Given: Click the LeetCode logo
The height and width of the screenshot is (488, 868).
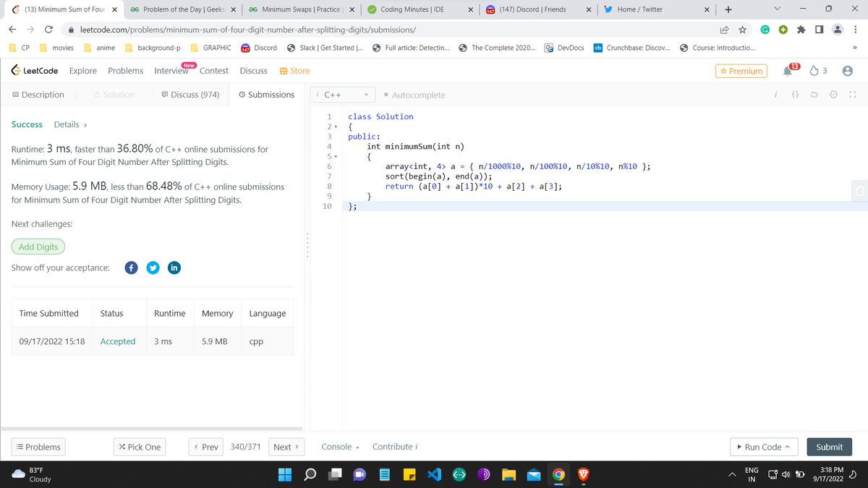Looking at the screenshot, I should coord(35,71).
